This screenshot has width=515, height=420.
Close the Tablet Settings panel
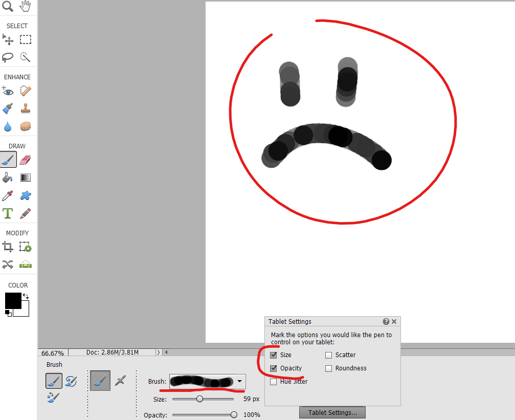(394, 321)
